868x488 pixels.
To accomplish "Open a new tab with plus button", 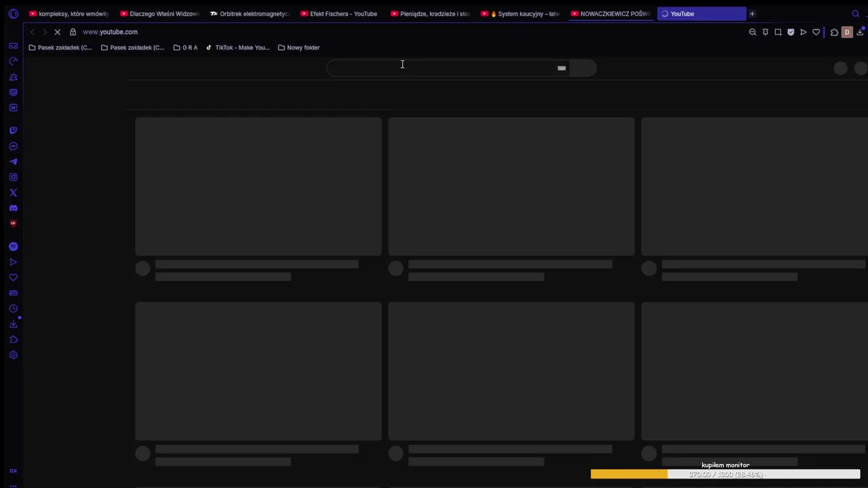I will click(752, 14).
